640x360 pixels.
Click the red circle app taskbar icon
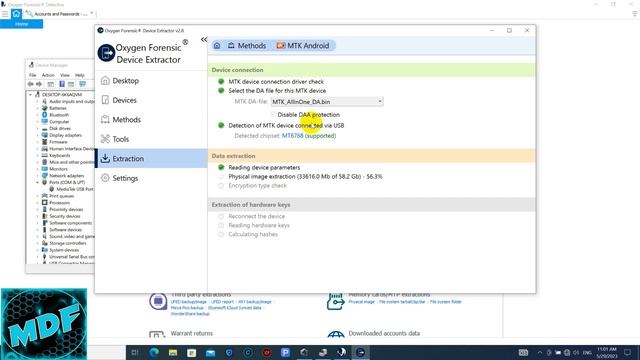pyautogui.click(x=267, y=352)
